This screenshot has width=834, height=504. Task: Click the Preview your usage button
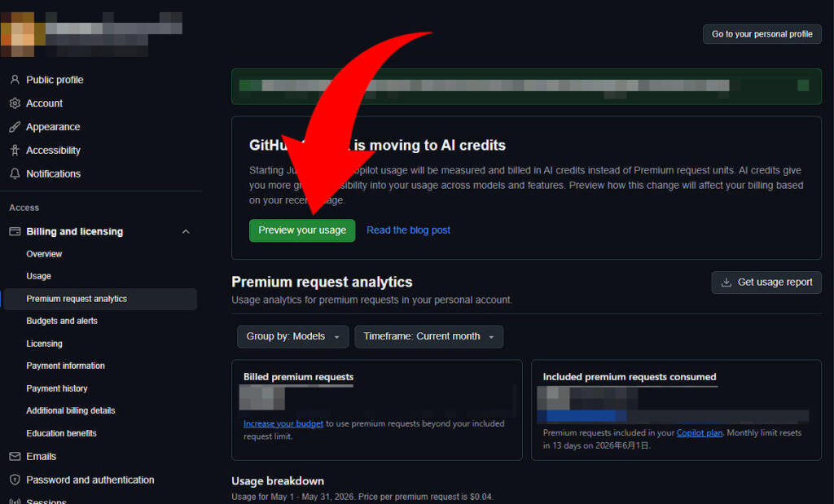point(302,230)
